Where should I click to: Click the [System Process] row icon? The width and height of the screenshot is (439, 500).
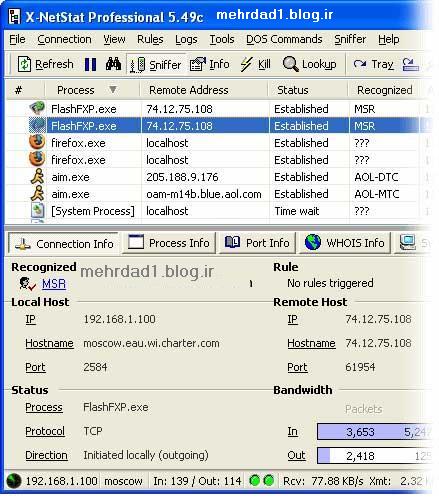37,210
